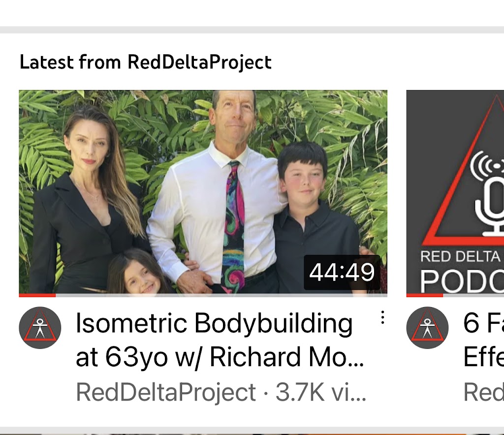Tap RedDeltaProject avatar beside Isometric Bodybuilding title
Image resolution: width=504 pixels, height=435 pixels.
pos(40,328)
